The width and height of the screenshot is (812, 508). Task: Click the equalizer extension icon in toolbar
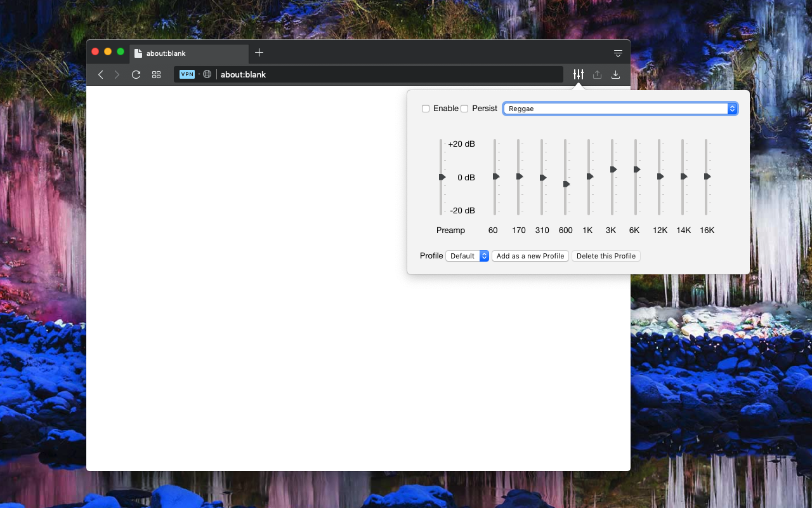(578, 74)
